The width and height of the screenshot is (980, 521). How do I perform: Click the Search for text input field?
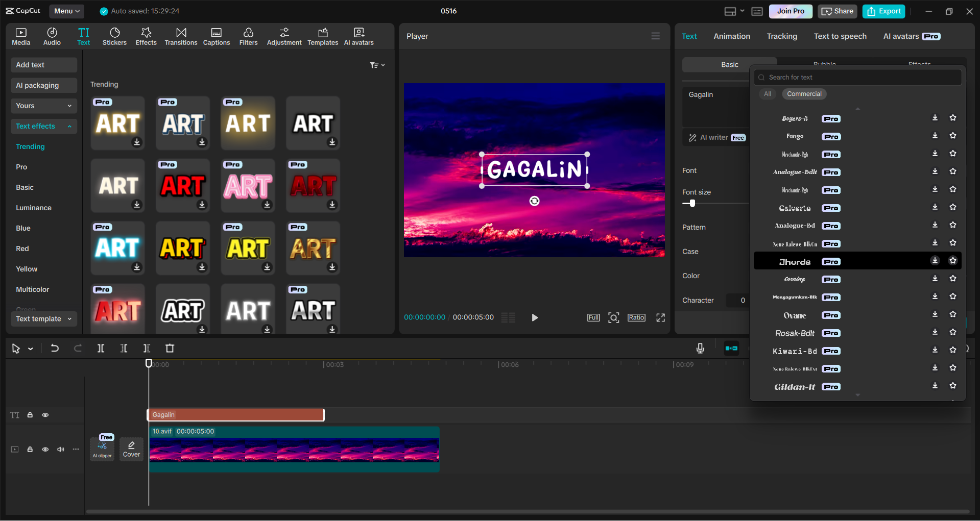point(858,77)
